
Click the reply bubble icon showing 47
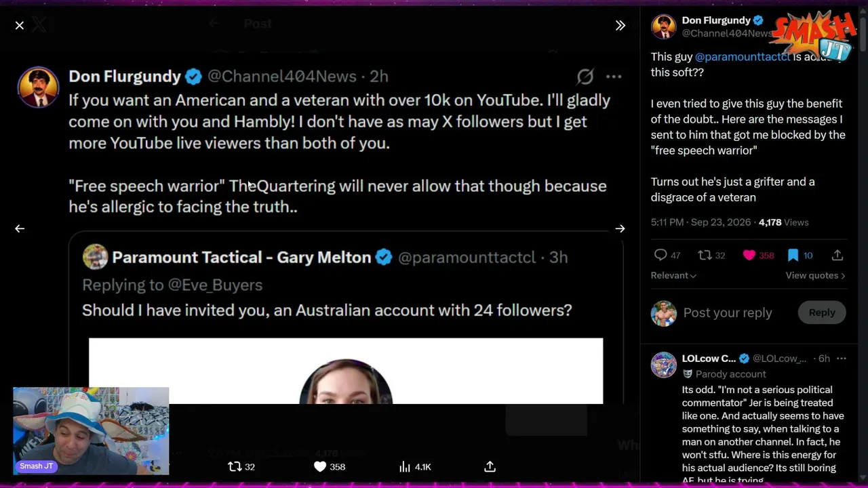pos(660,255)
